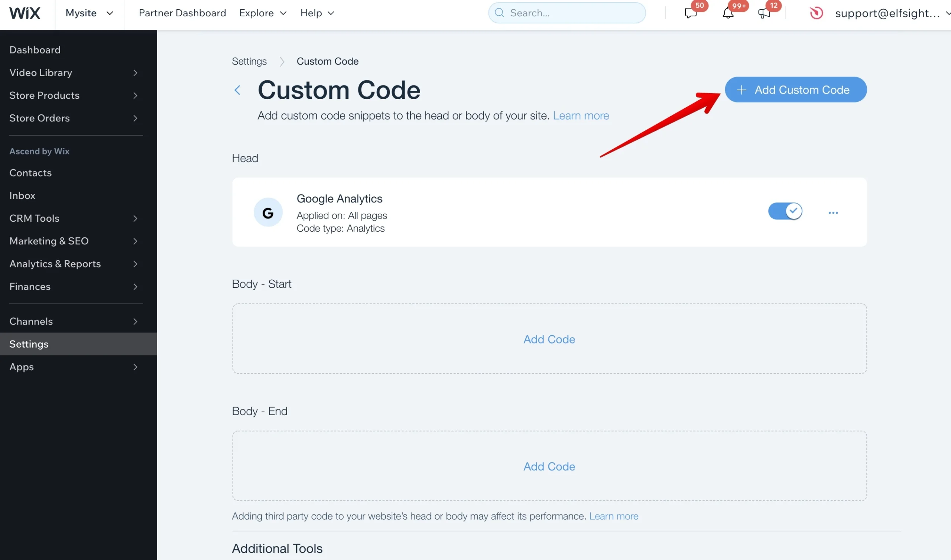The image size is (951, 560).
Task: Click the Add Custom Code button
Action: click(x=795, y=90)
